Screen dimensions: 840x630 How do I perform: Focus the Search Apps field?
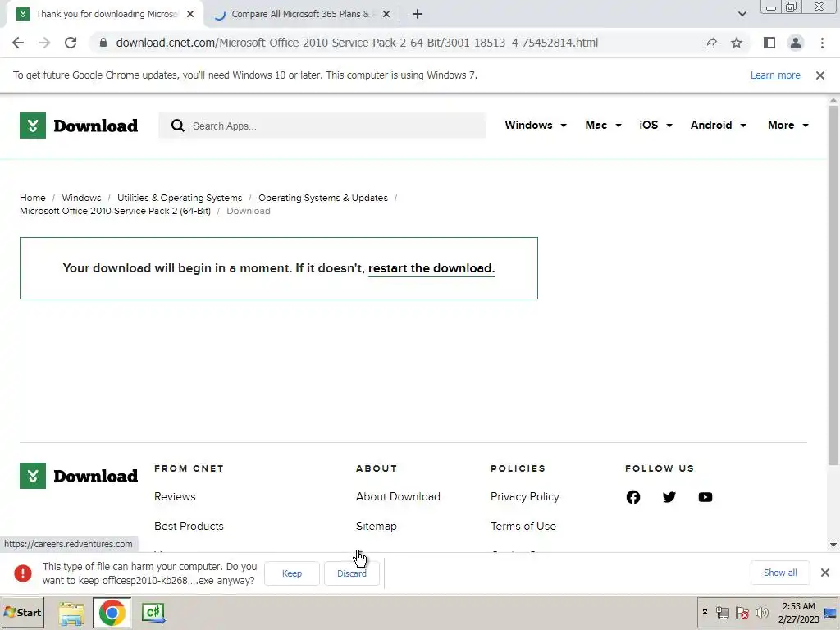coord(322,126)
